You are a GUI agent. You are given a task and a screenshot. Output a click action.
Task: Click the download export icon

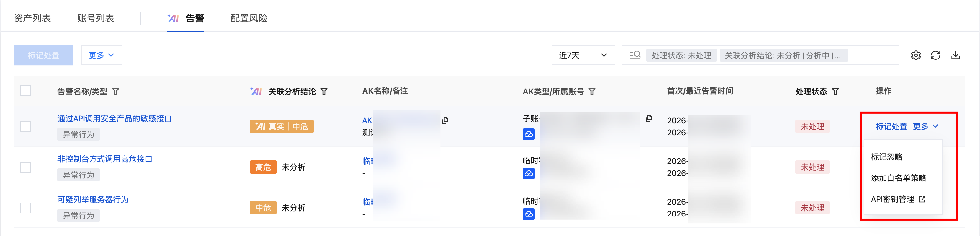pos(955,56)
